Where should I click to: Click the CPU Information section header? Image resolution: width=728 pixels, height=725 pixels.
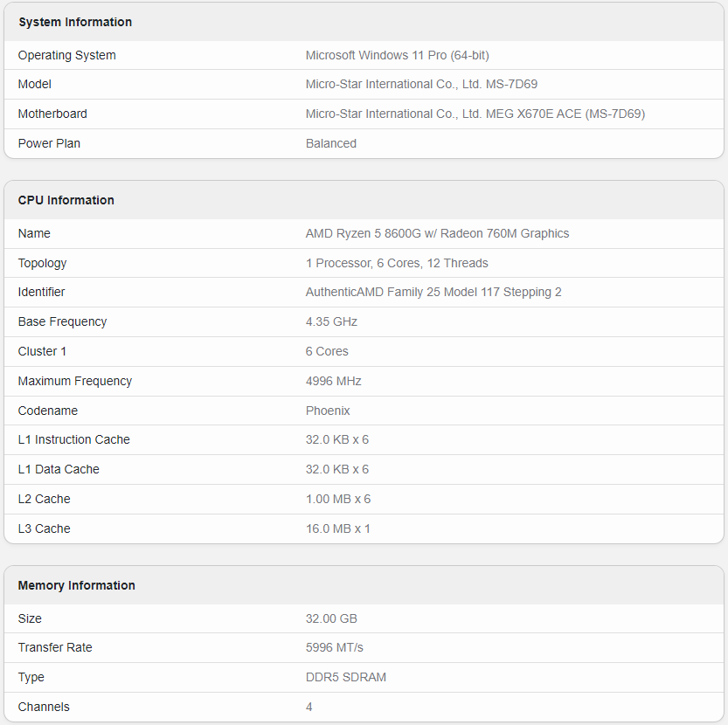(x=66, y=200)
